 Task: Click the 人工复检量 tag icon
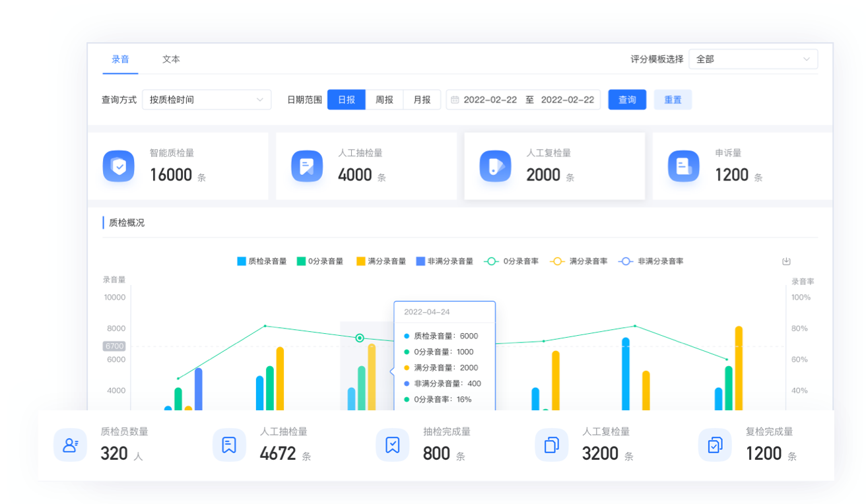[495, 166]
